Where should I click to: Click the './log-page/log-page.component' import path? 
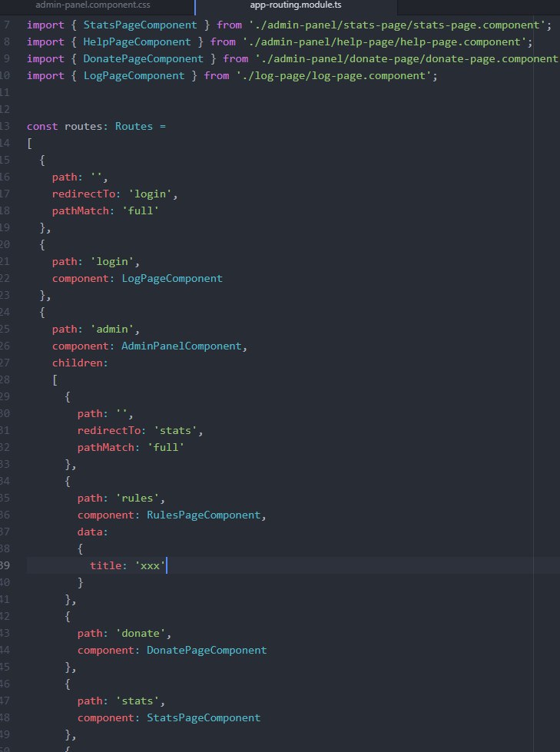pyautogui.click(x=333, y=75)
